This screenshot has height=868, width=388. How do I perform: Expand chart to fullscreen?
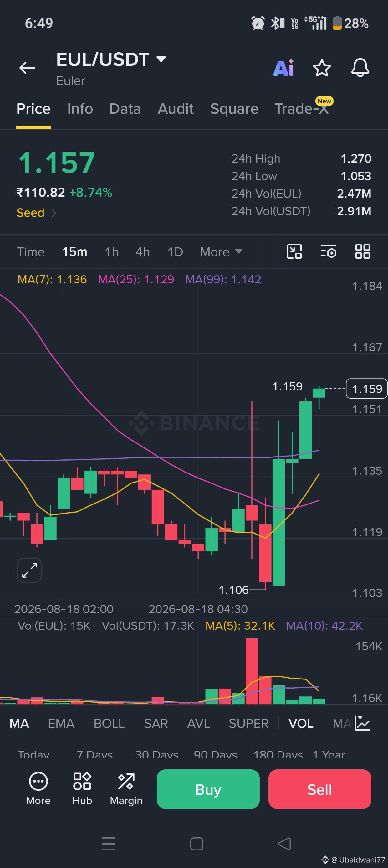point(30,570)
